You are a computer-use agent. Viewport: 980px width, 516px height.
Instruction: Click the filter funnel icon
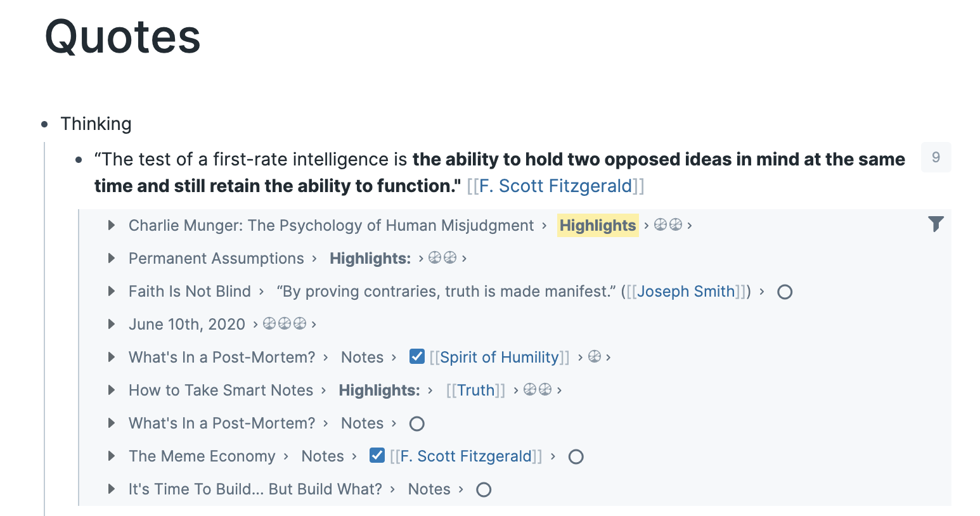936,224
